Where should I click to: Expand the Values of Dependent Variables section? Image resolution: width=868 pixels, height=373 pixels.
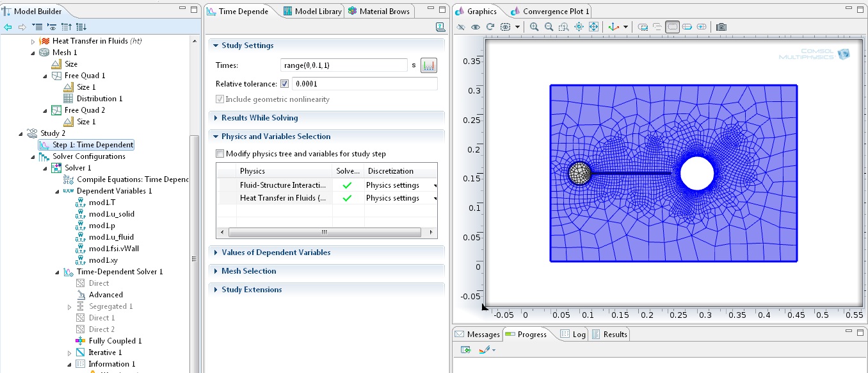point(275,253)
